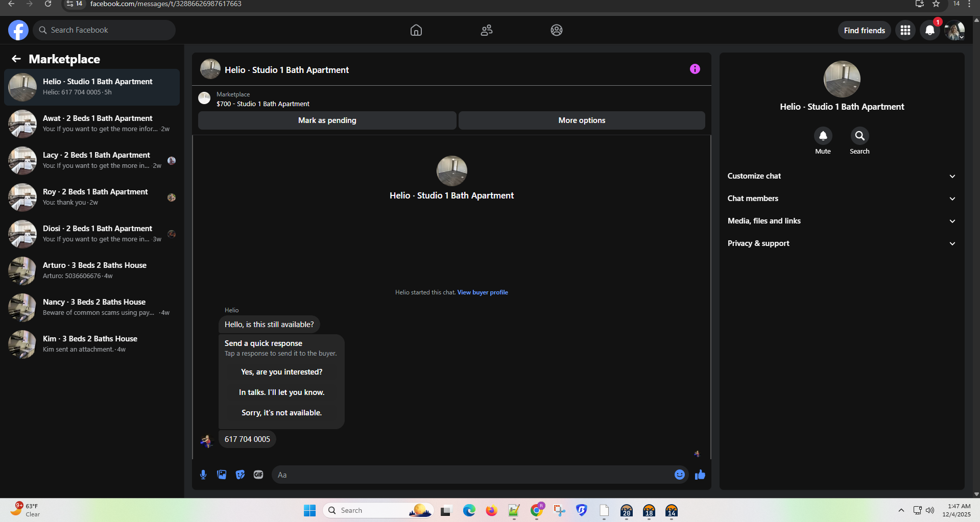Send a thumbs-up like
Viewport: 980px width, 522px height.
pos(700,475)
